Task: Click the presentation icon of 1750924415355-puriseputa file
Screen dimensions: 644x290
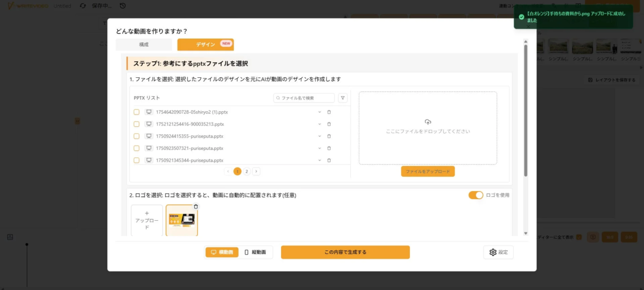Action: click(149, 136)
